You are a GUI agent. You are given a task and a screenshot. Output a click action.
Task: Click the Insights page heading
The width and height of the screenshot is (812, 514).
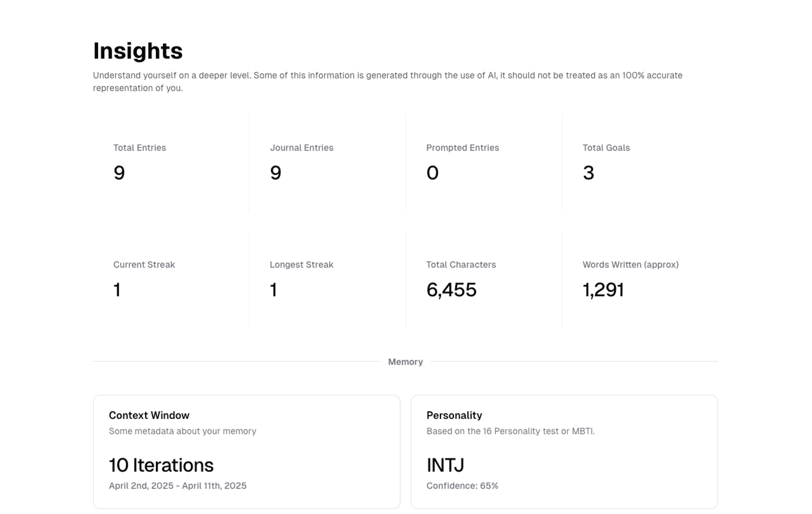[x=138, y=51]
